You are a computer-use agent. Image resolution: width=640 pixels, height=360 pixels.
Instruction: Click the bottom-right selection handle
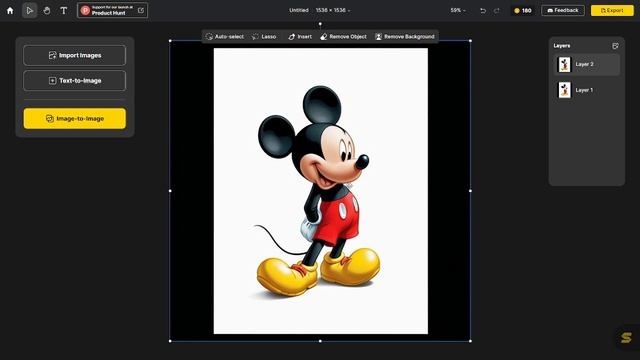click(x=471, y=341)
